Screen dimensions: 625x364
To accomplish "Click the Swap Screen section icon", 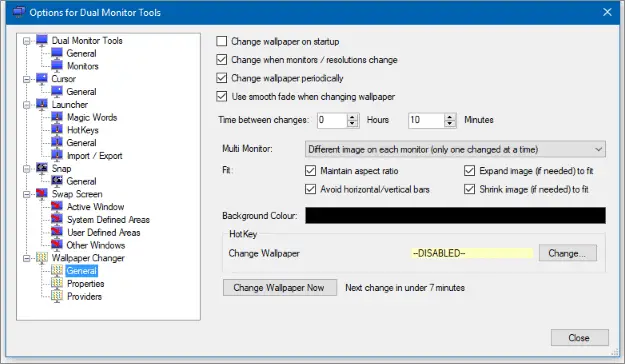I will point(41,194).
